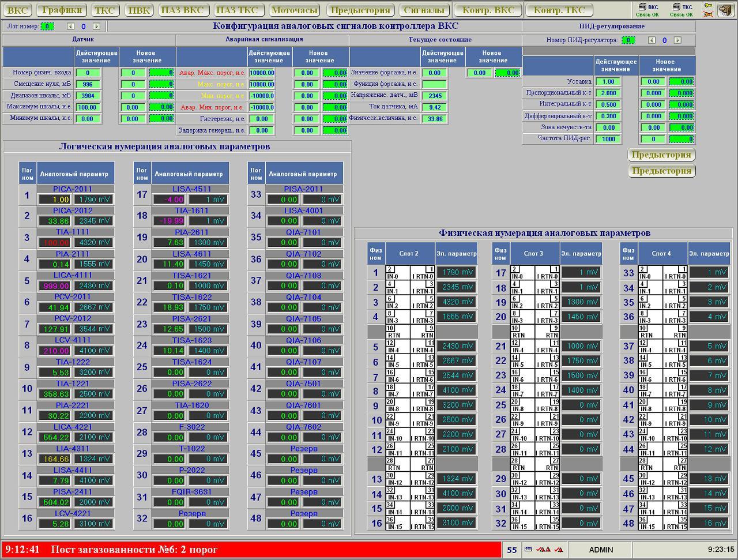Decrease the ПИД-регулятора number with left arrow

(x=652, y=40)
